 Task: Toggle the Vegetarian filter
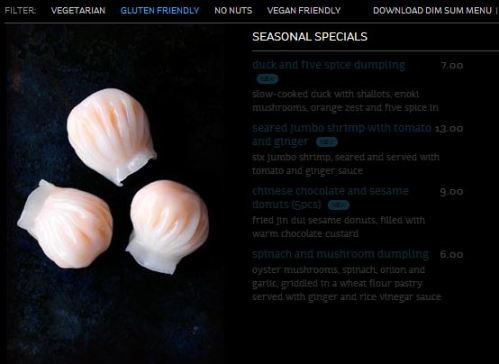pyautogui.click(x=78, y=11)
